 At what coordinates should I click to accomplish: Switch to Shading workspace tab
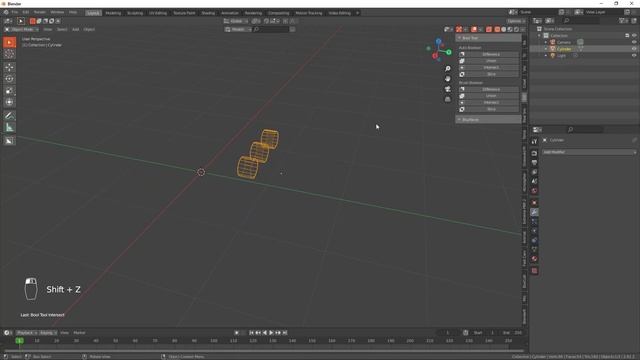click(208, 13)
